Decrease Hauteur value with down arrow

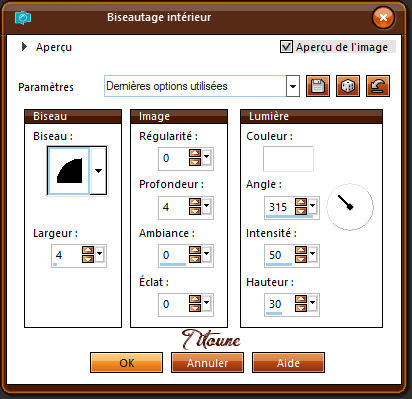301,308
